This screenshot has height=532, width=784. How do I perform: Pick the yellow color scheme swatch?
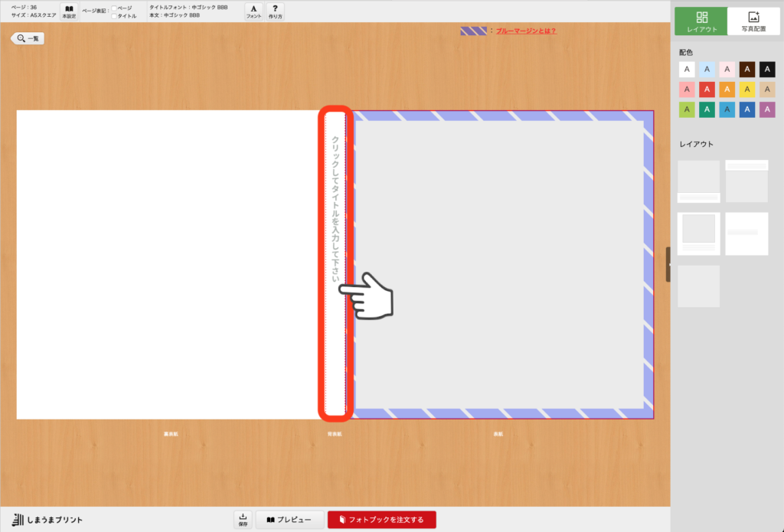747,90
